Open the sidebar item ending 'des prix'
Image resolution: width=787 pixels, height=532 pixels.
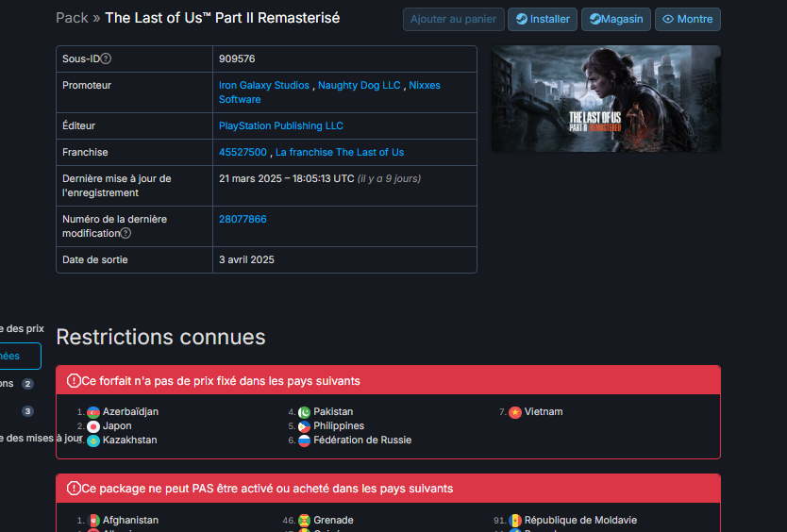point(22,329)
